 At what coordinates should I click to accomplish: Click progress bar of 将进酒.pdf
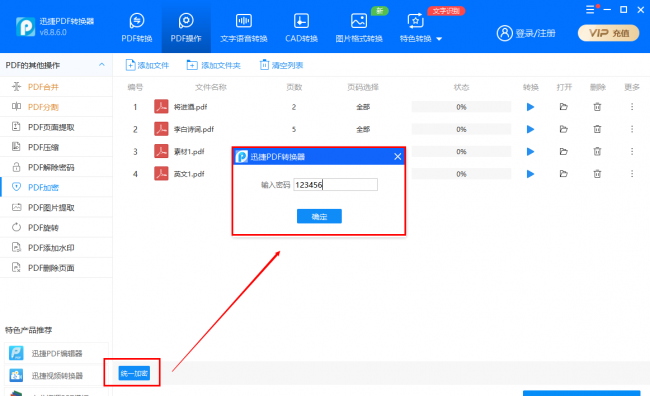click(x=461, y=107)
